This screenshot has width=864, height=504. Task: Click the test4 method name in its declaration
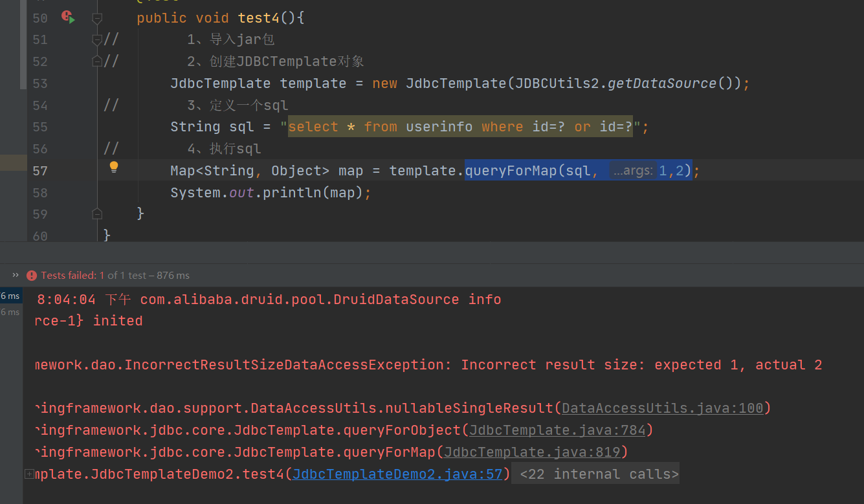(259, 18)
